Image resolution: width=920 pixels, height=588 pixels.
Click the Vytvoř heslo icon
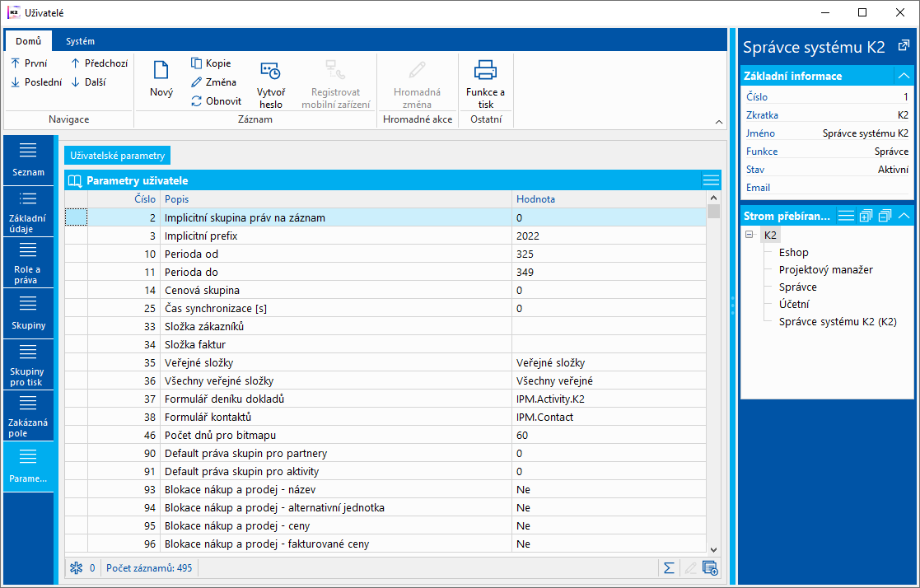tap(269, 72)
